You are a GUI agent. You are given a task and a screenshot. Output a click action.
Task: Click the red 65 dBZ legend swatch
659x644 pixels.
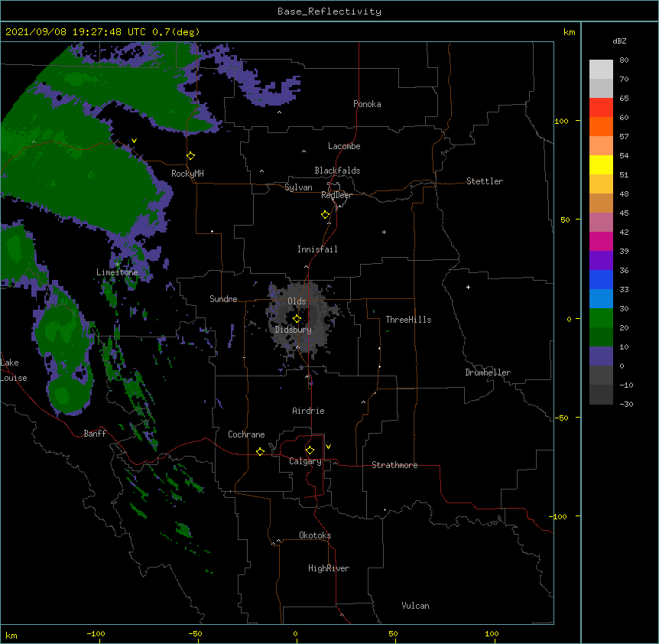(x=601, y=108)
